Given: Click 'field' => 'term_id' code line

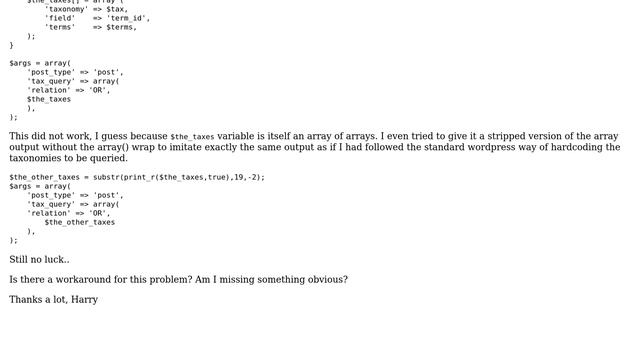Looking at the screenshot, I should point(97,18).
